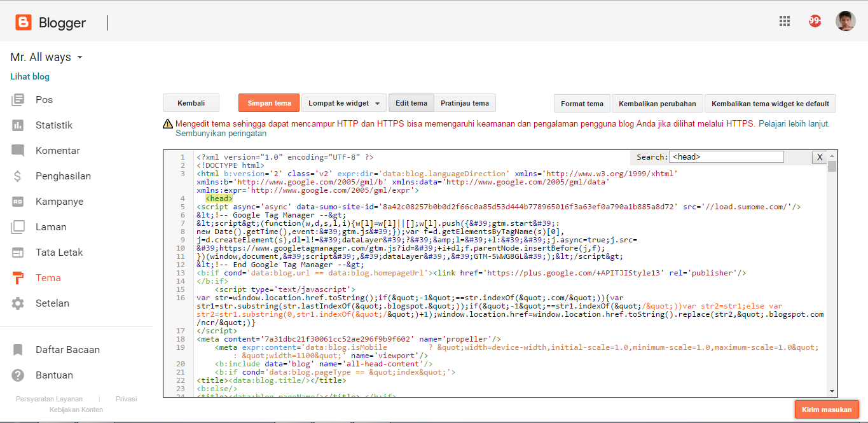The image size is (868, 423).
Task: Click line number 13 in the gutter
Action: coord(180,273)
